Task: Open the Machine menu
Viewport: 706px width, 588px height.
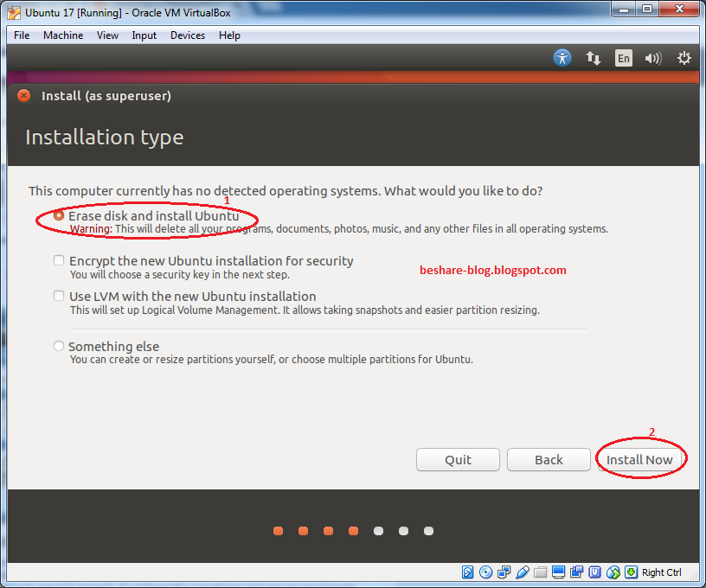Action: click(x=63, y=35)
